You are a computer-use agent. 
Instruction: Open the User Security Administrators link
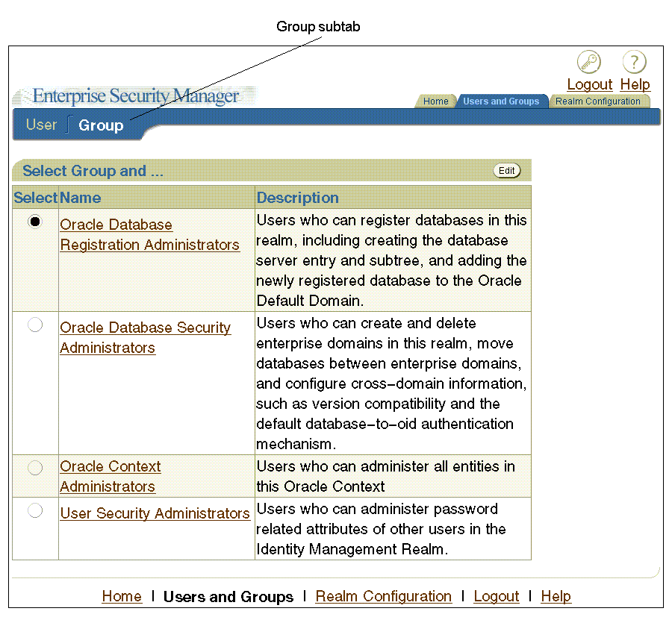click(x=155, y=513)
